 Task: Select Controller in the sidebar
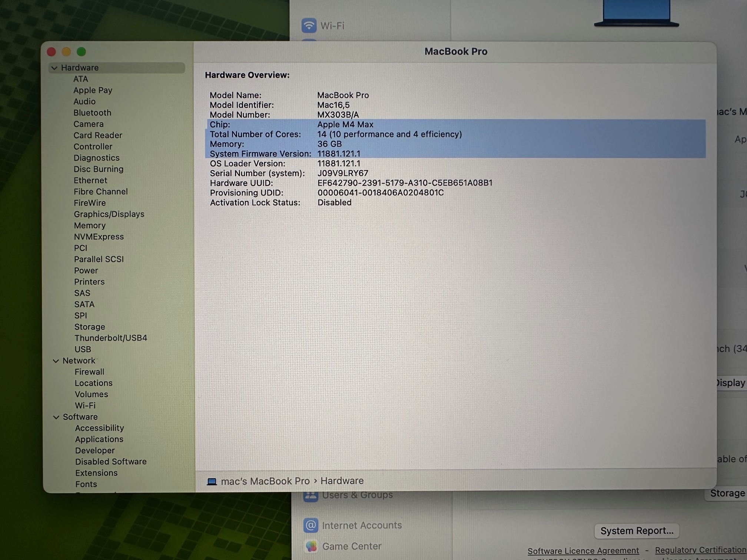tap(93, 147)
